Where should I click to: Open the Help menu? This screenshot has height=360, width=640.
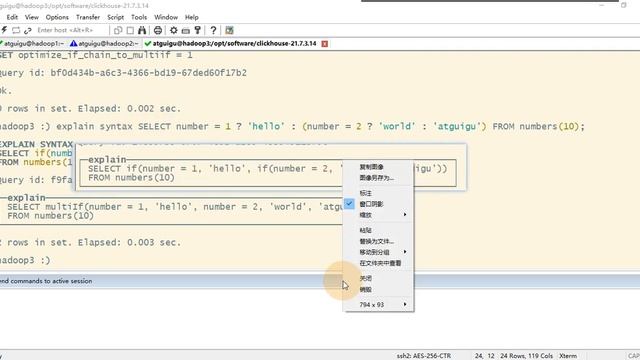[191, 17]
